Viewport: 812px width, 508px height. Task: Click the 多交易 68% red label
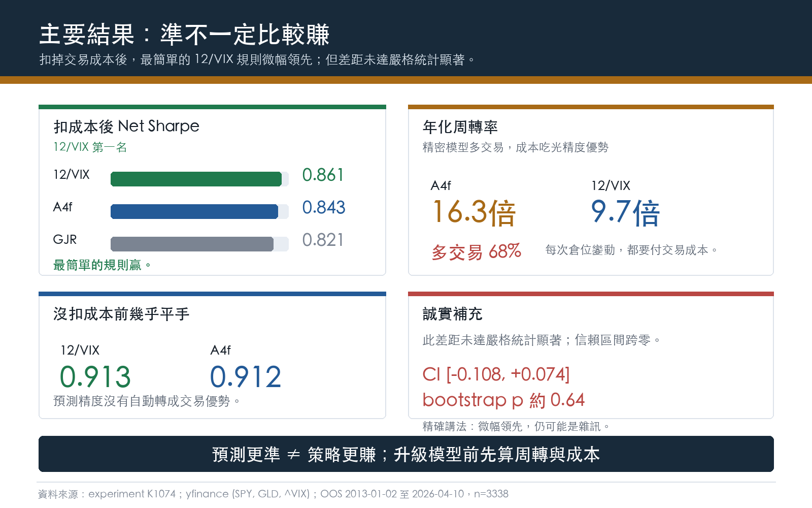point(476,251)
